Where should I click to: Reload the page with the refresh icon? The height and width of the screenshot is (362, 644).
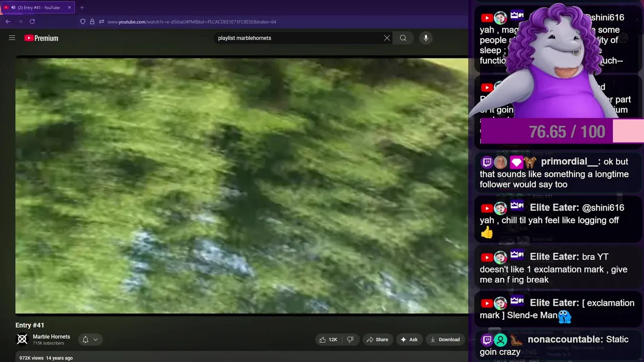pyautogui.click(x=32, y=22)
